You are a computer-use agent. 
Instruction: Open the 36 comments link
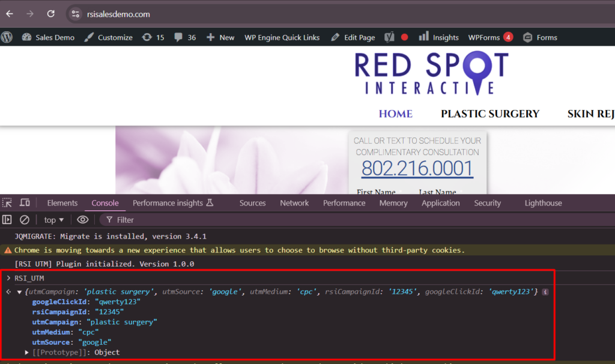tap(185, 37)
